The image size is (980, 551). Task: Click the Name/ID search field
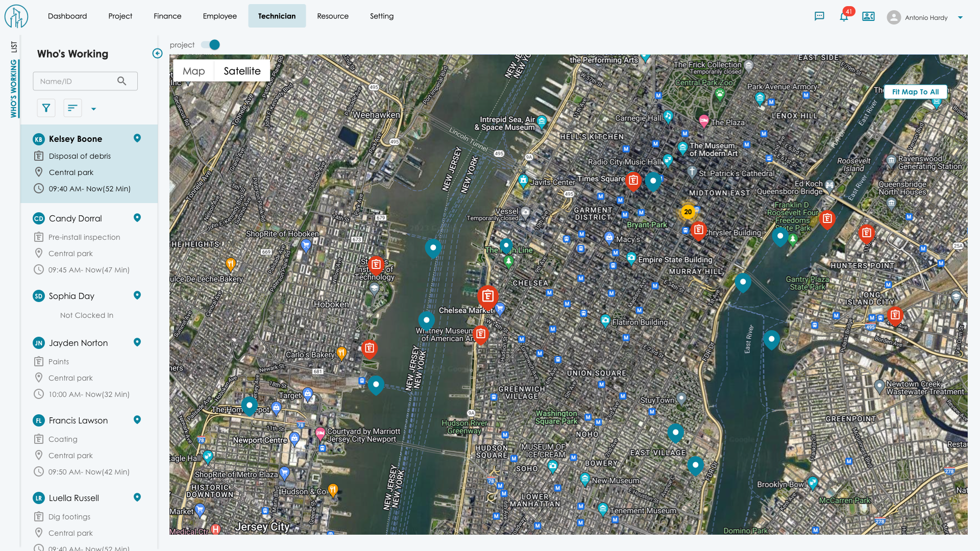[74, 81]
